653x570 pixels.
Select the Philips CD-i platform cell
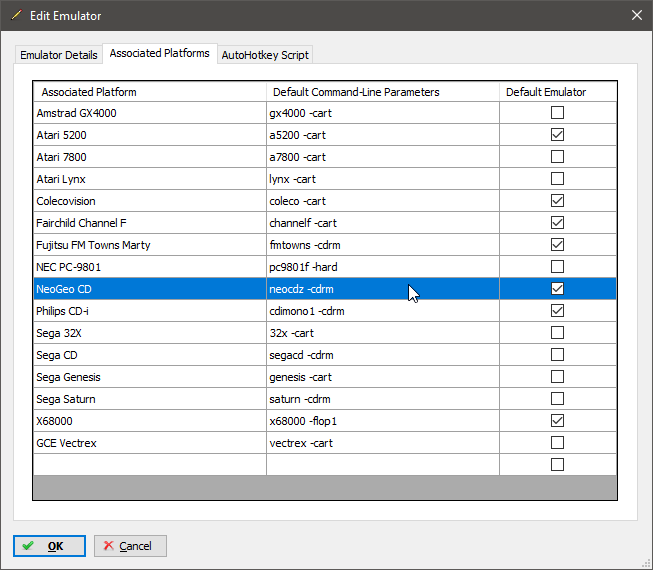pos(150,311)
